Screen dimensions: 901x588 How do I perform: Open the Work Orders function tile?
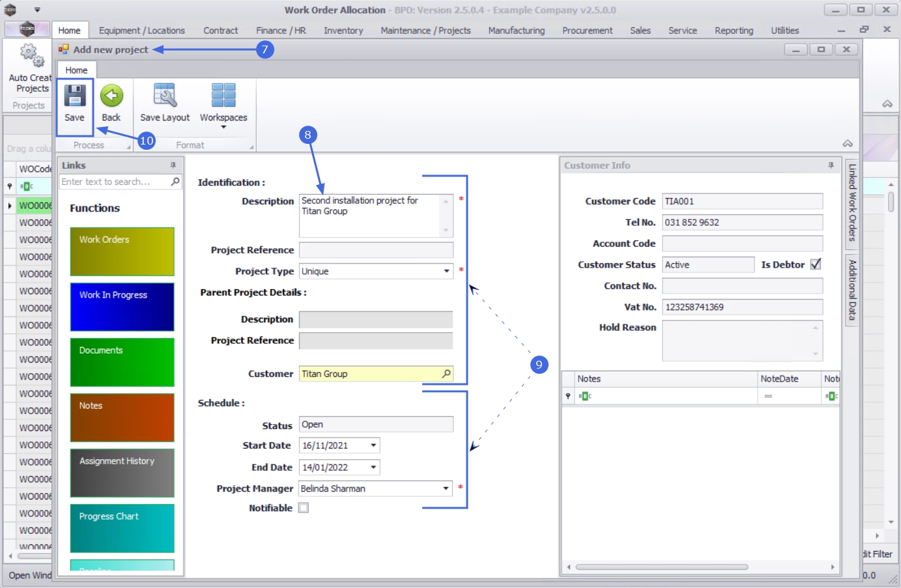(122, 251)
